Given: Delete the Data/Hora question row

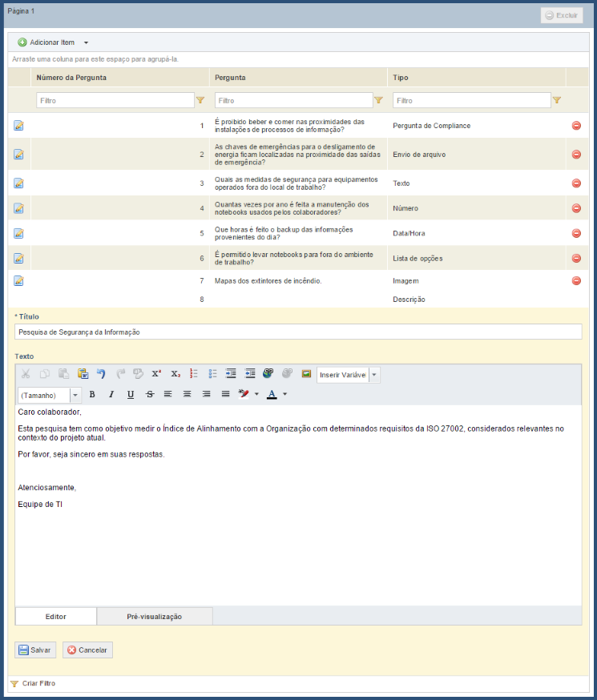Looking at the screenshot, I should (576, 233).
